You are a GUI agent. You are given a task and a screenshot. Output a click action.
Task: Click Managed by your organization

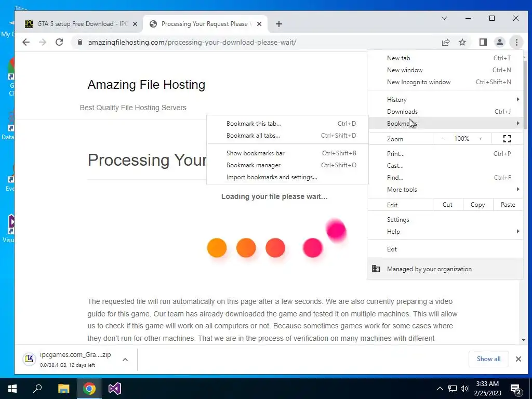[x=445, y=269]
